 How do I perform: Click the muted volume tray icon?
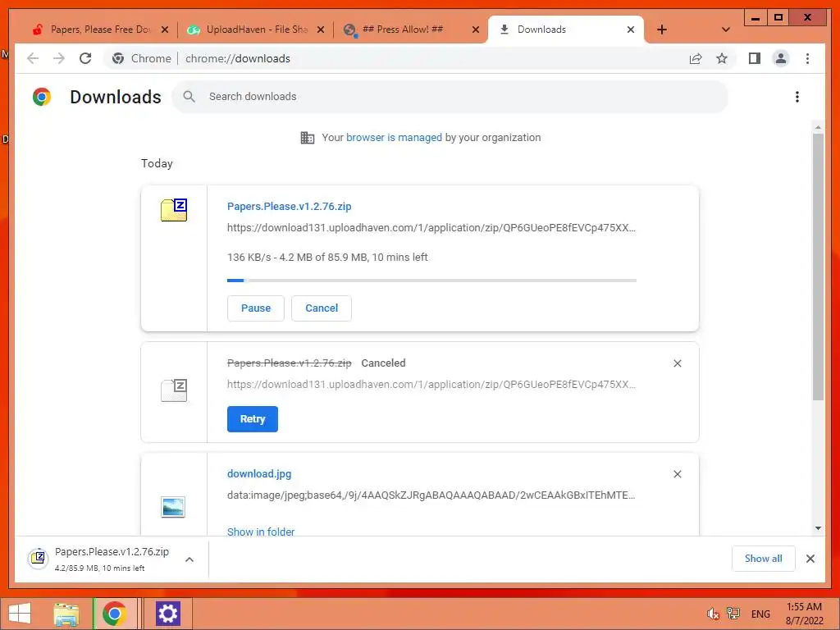[x=713, y=614]
